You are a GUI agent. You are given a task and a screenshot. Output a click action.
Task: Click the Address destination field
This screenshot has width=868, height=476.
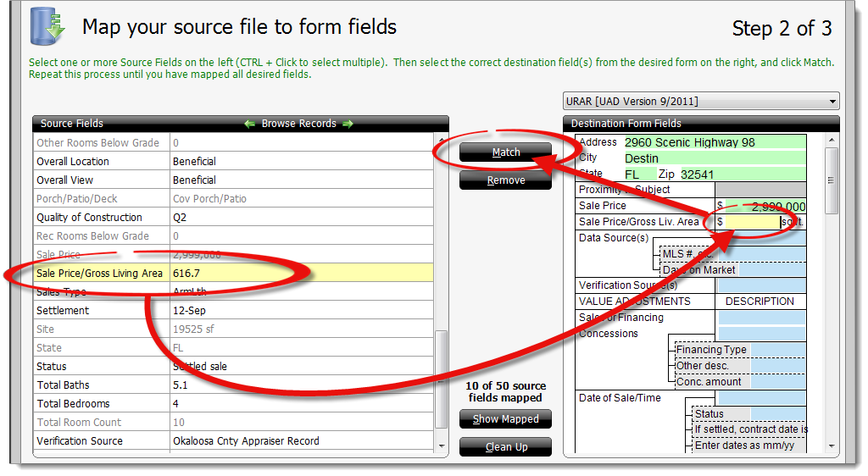(714, 142)
